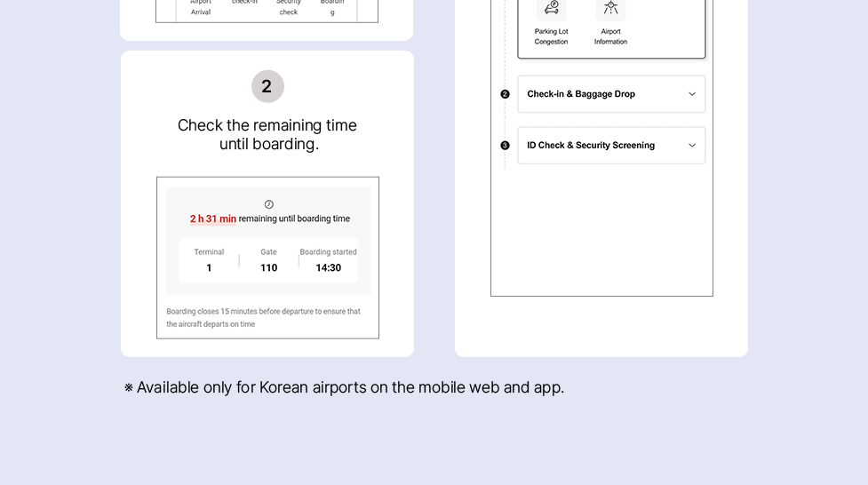
Task: Click the 'remaining until boarding time' text
Action: coord(294,219)
